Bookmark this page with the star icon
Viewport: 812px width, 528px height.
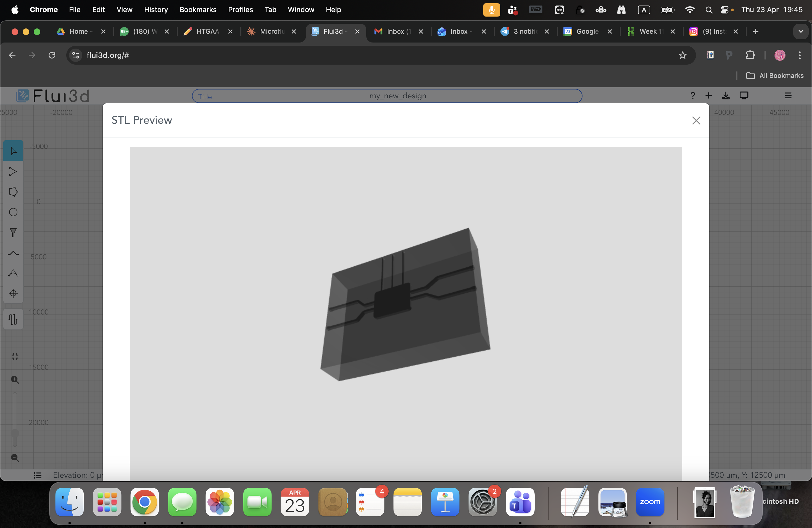pos(682,55)
